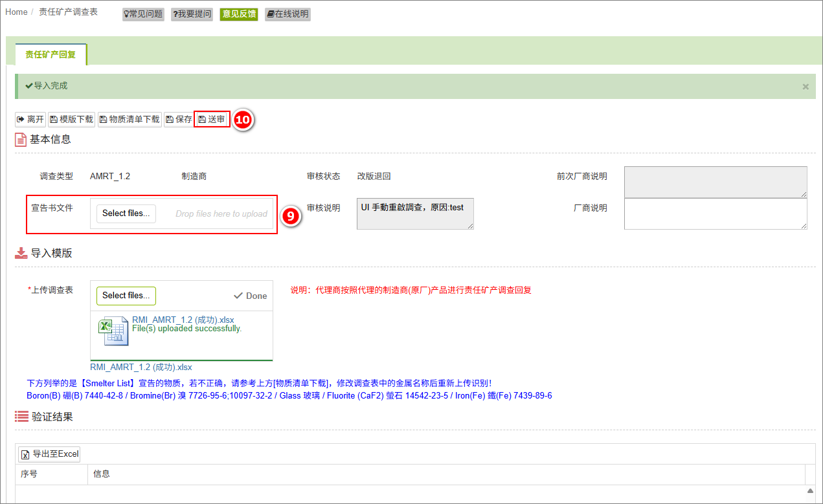Click 我要提问 to ask a question
Image resolution: width=823 pixels, height=504 pixels.
192,14
